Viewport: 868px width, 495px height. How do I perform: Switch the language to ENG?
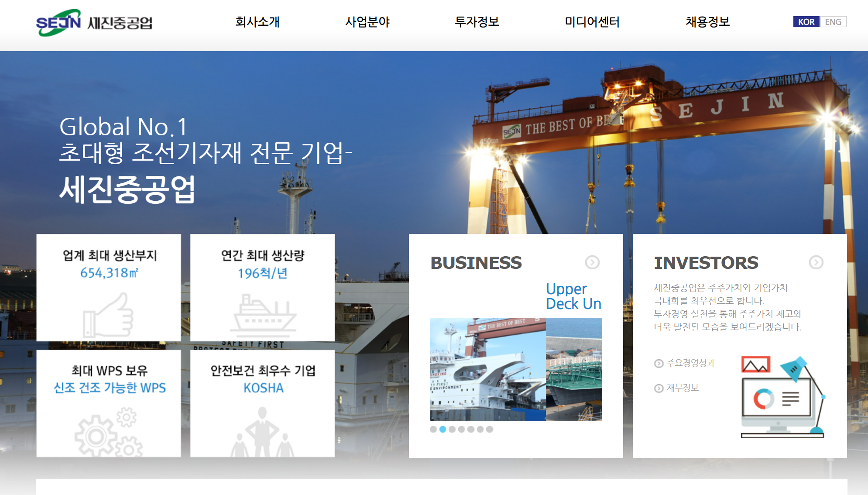click(x=833, y=22)
